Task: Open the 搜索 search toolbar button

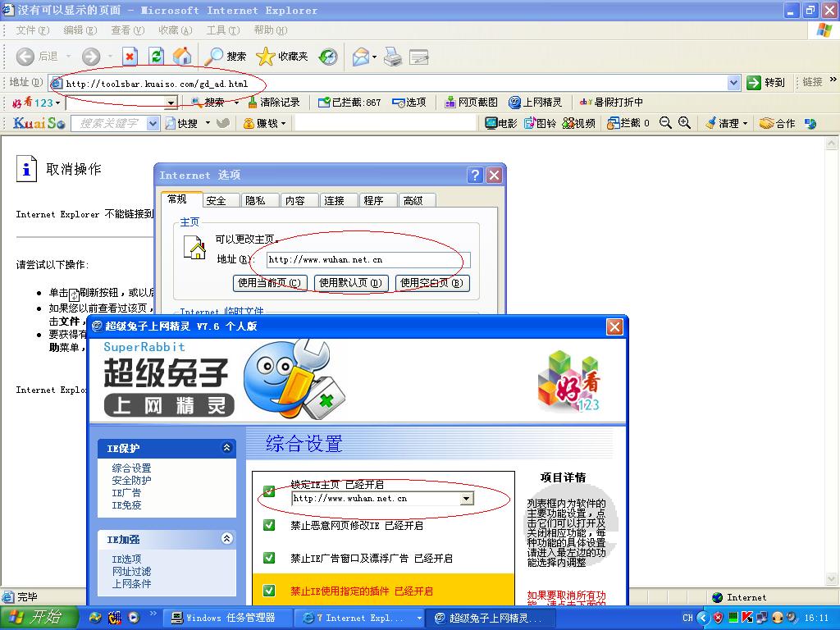Action: click(225, 57)
